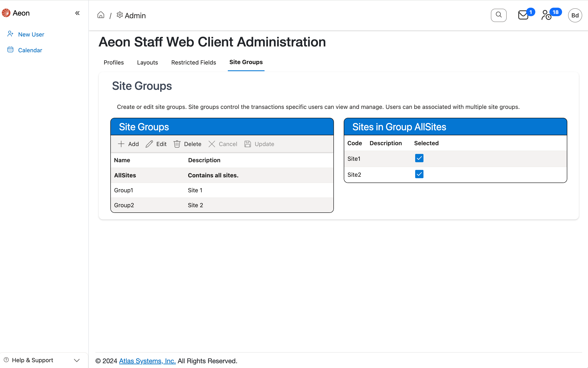Collapse the sidebar using the double chevron
This screenshot has height=368, width=588.
tap(77, 13)
